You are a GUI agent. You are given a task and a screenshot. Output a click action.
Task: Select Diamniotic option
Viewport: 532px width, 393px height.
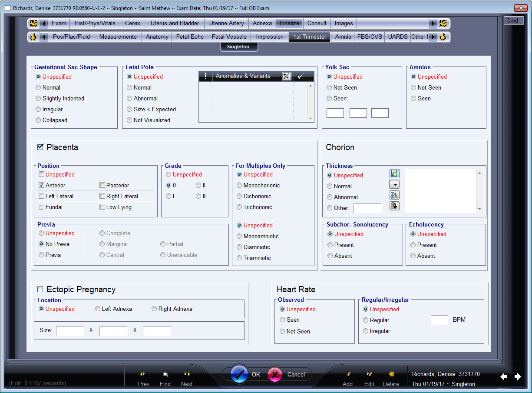(240, 247)
